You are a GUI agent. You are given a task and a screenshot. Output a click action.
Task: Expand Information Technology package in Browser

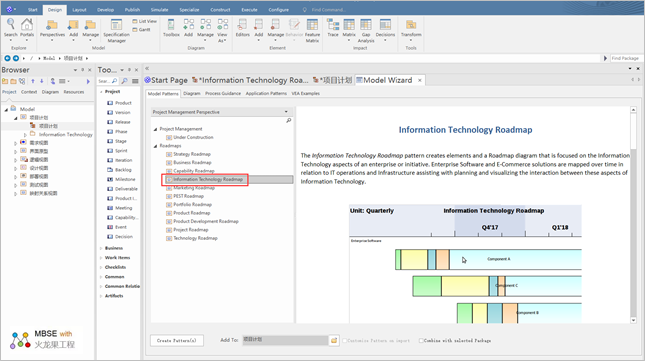pos(25,135)
